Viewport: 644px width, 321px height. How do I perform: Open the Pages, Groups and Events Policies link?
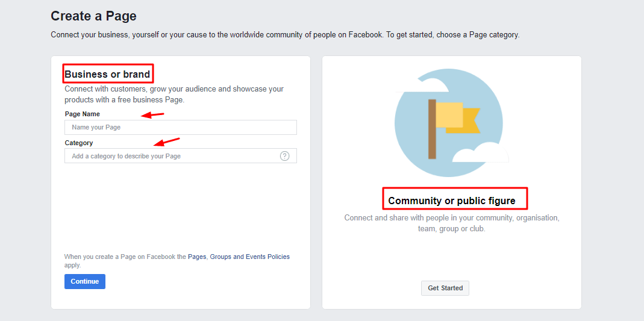tap(239, 257)
